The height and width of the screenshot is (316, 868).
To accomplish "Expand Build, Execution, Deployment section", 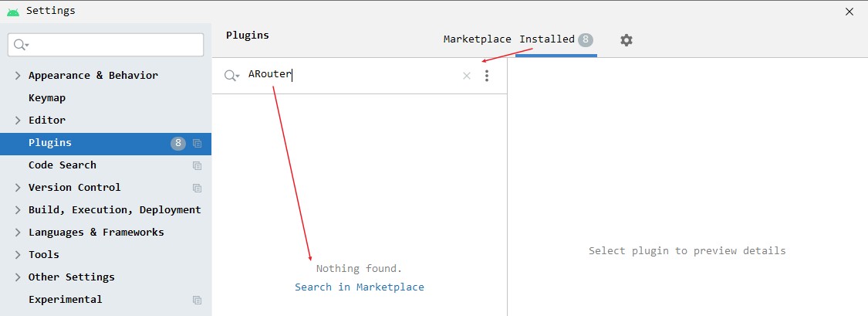I will coord(18,210).
